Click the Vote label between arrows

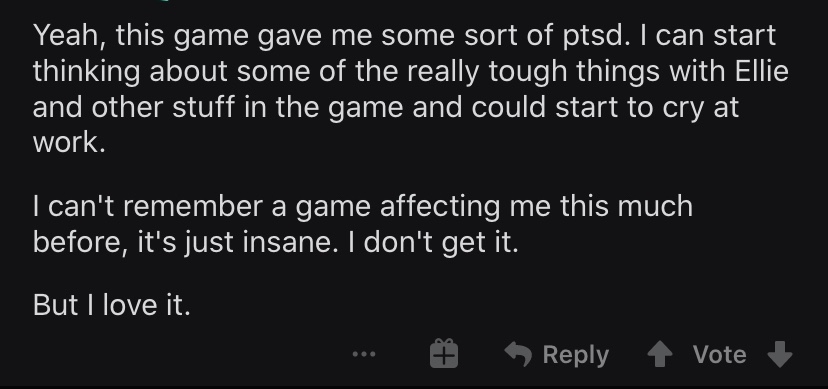720,354
